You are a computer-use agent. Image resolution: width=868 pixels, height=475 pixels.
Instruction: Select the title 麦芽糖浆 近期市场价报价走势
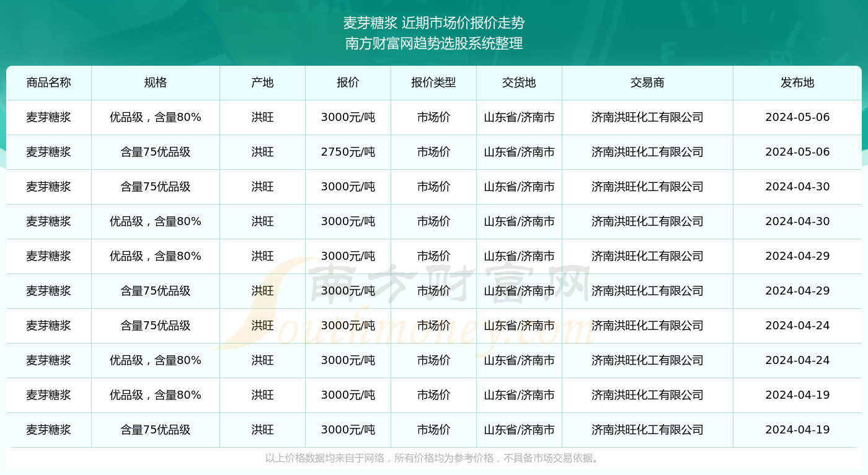434,24
